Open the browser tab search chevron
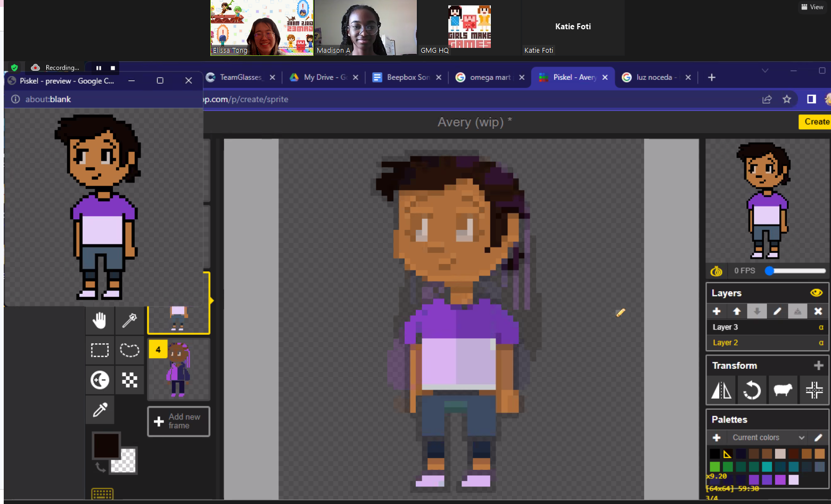Screen dimensions: 831x504 click(765, 71)
